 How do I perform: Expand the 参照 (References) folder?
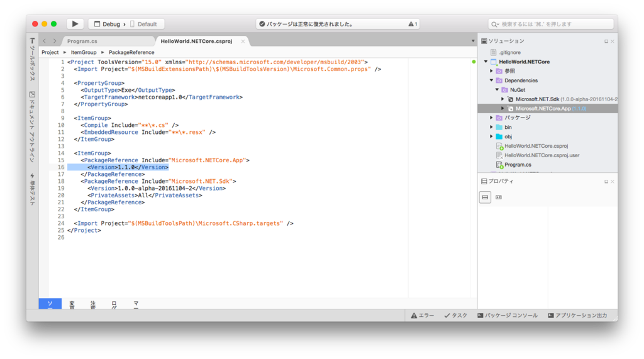coord(491,71)
